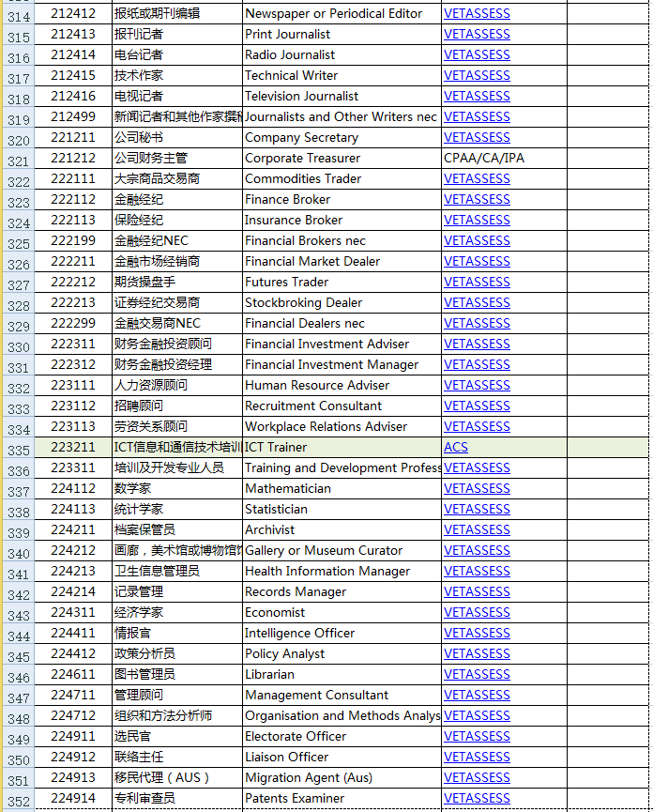
Task: Select row header 314
Action: coord(18,14)
